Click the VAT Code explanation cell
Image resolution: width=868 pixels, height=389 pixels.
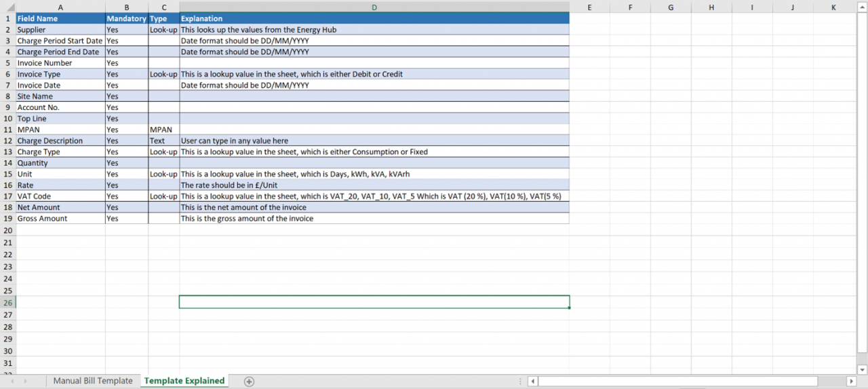(374, 196)
